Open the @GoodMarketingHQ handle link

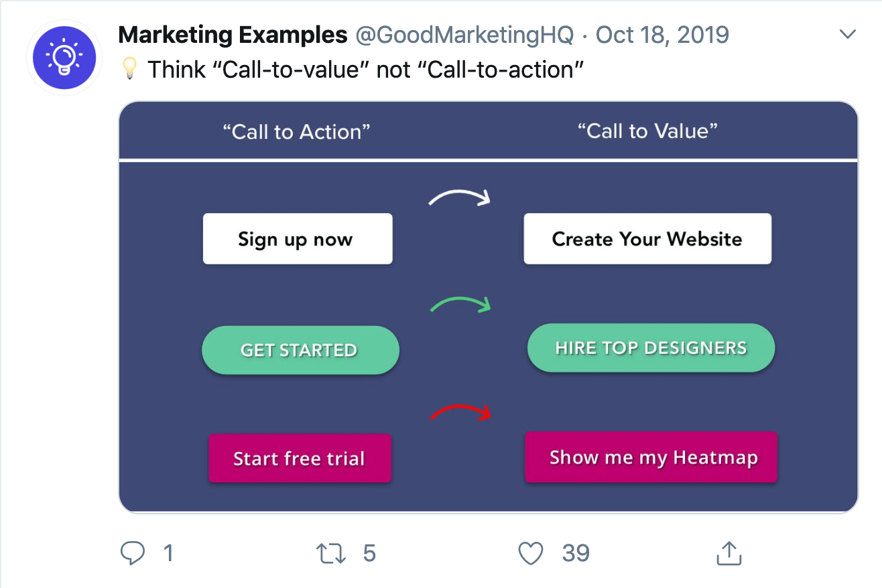click(x=464, y=34)
